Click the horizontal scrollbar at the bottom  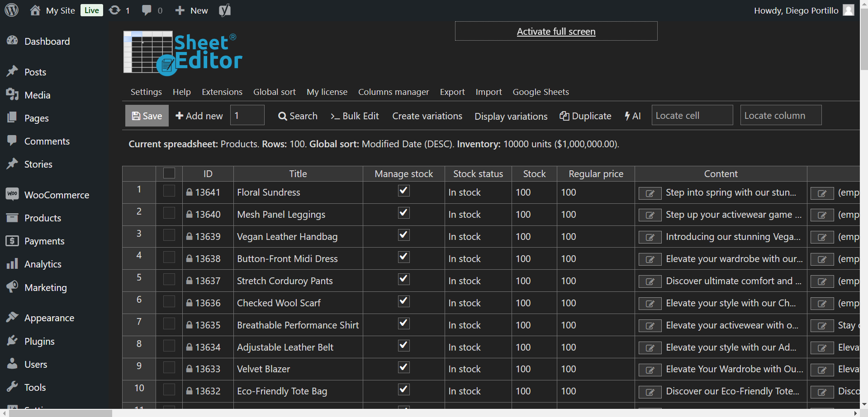[x=60, y=413]
